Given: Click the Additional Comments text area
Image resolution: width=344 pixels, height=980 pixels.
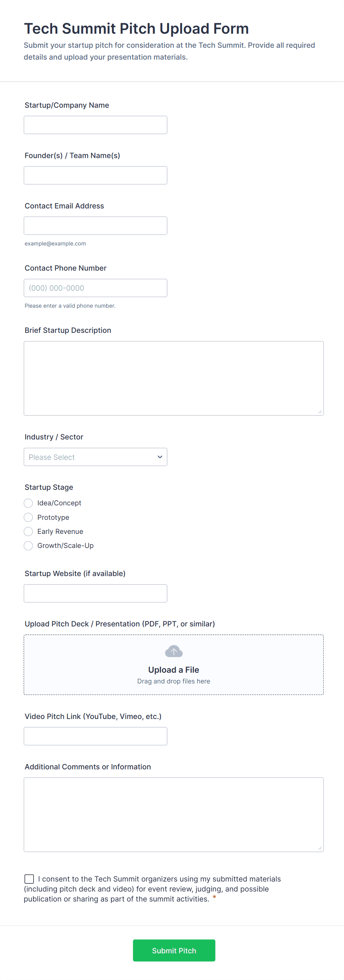Looking at the screenshot, I should [x=173, y=815].
